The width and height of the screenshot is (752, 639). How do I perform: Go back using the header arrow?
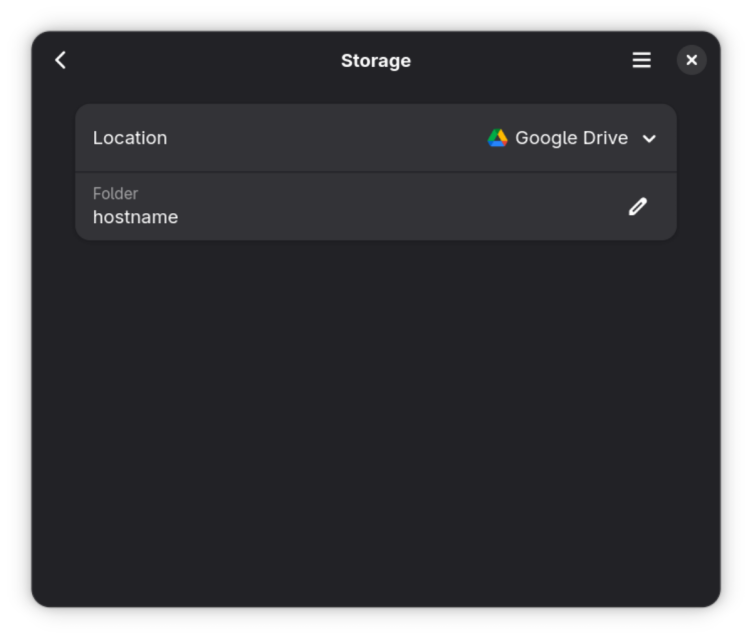click(60, 60)
